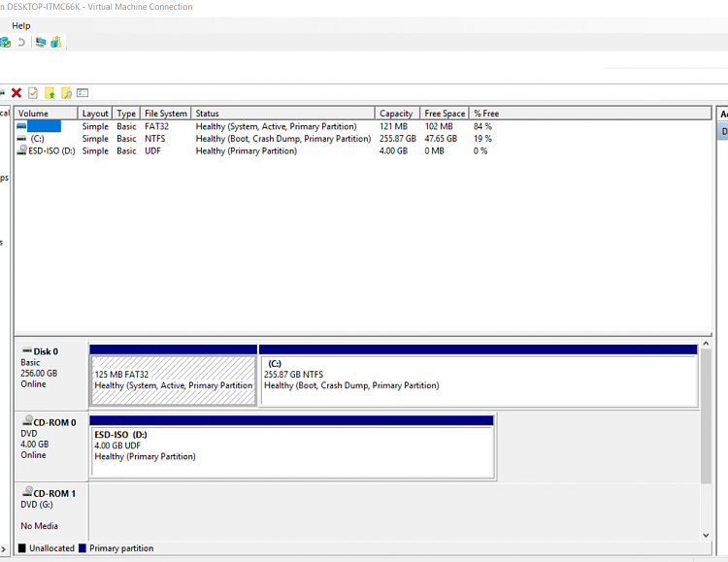Click the disk pane scrollbar up arrow
Image resolution: width=728 pixels, height=562 pixels.
706,344
